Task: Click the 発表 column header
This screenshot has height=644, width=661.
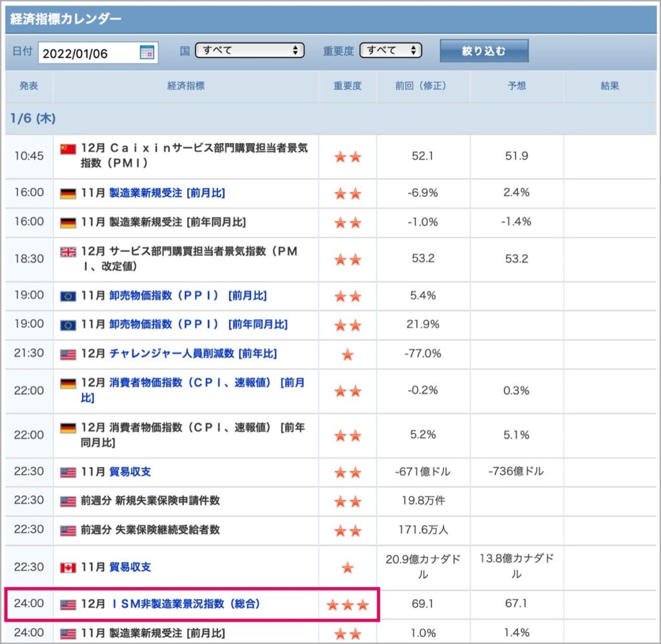Action: click(x=28, y=86)
